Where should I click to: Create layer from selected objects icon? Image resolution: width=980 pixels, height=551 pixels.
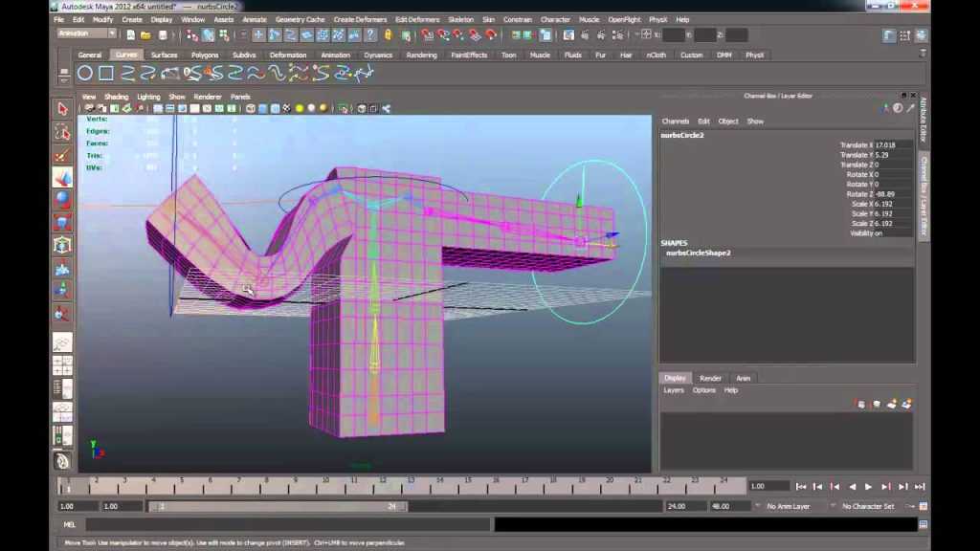(906, 405)
